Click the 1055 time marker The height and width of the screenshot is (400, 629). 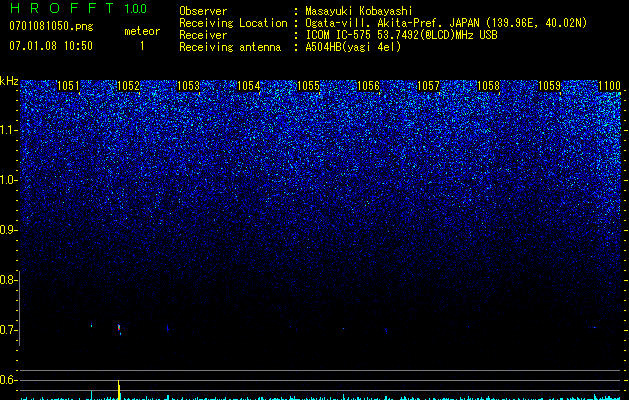click(x=308, y=86)
